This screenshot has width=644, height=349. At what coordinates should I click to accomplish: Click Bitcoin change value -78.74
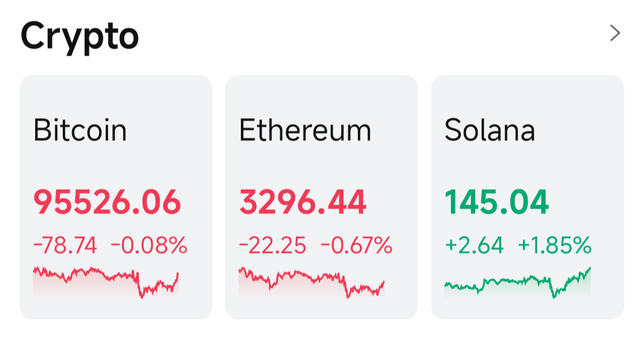pyautogui.click(x=66, y=245)
